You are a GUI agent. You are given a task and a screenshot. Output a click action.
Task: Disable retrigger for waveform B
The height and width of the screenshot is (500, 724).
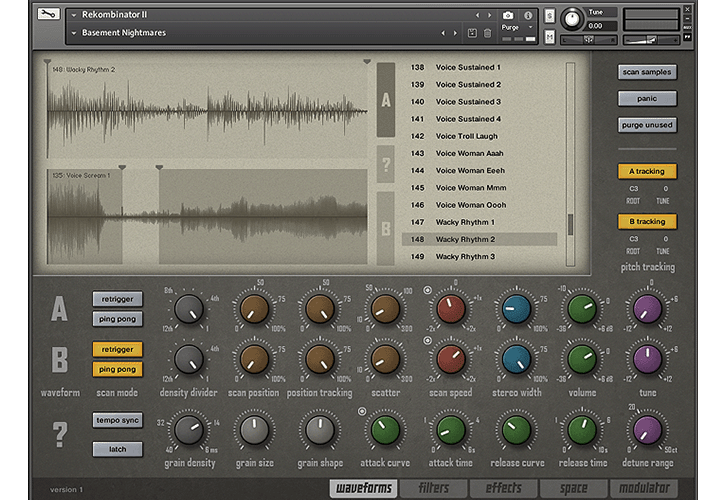(117, 349)
